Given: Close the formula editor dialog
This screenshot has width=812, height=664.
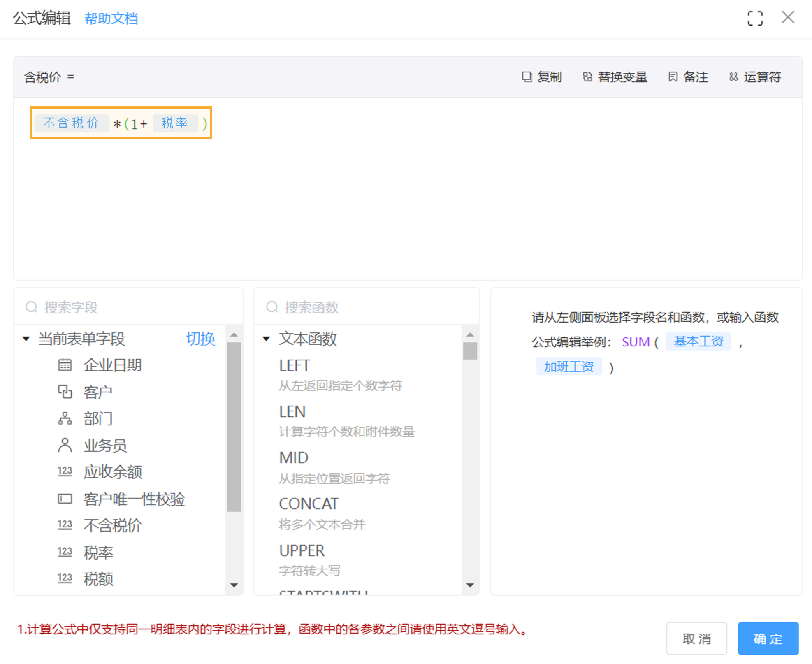Looking at the screenshot, I should coord(788,17).
